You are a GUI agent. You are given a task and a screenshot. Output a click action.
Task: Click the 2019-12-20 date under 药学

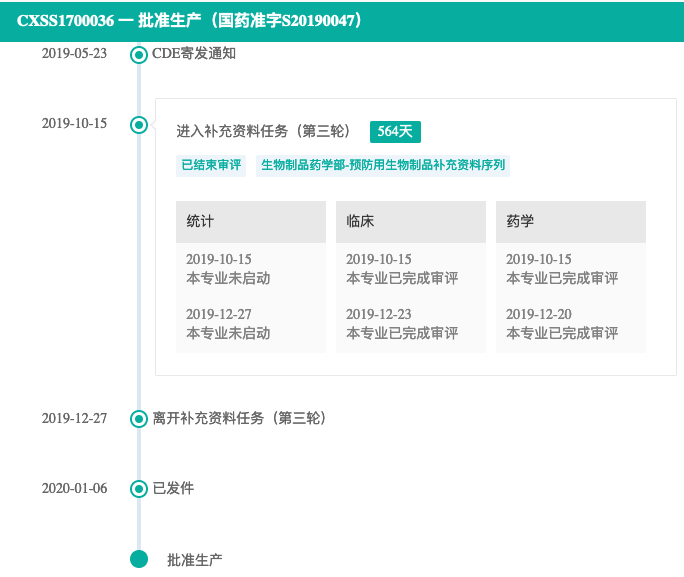point(539,314)
